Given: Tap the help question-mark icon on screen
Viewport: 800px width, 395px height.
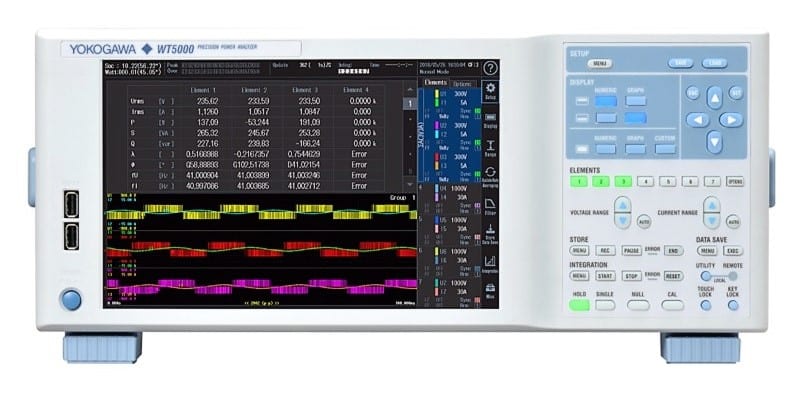Looking at the screenshot, I should coord(490,68).
